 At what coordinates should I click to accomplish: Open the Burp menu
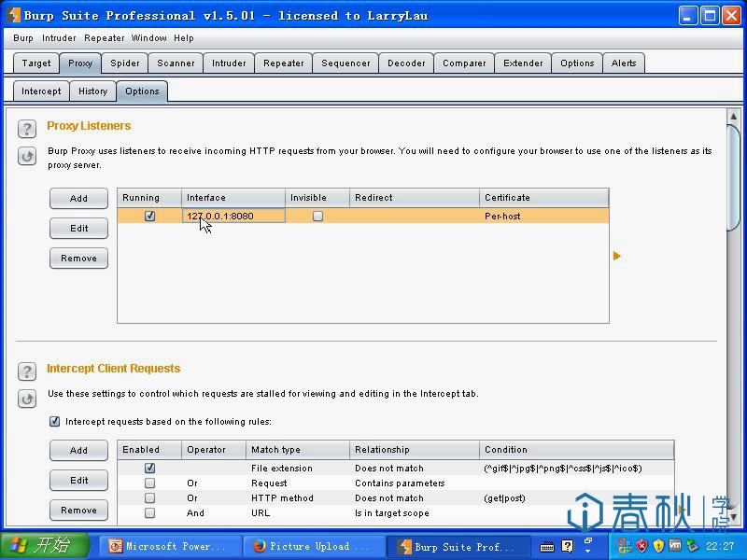(23, 38)
